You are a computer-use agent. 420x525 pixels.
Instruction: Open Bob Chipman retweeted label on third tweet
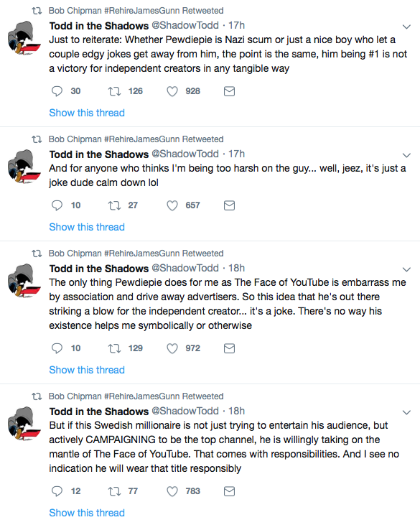(x=136, y=254)
